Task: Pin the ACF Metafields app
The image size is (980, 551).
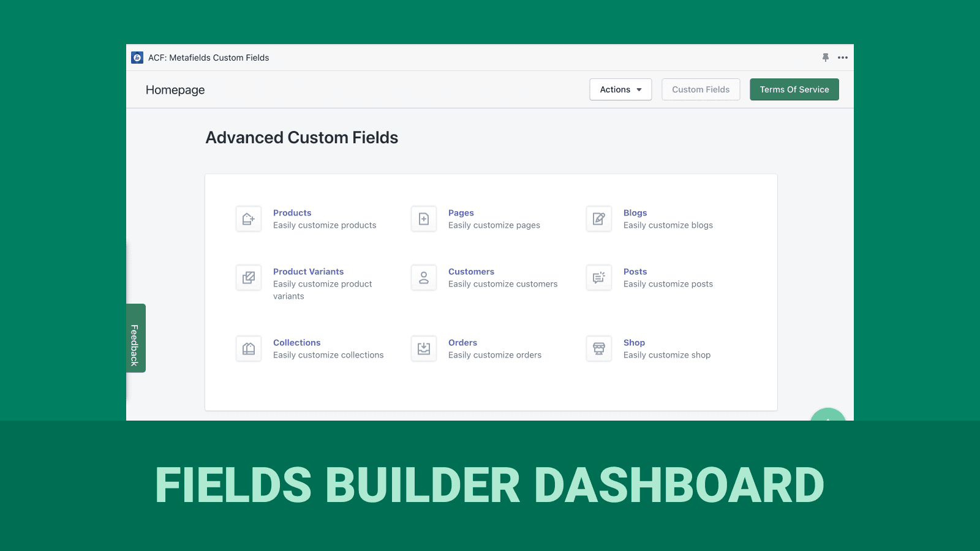Action: pos(826,58)
